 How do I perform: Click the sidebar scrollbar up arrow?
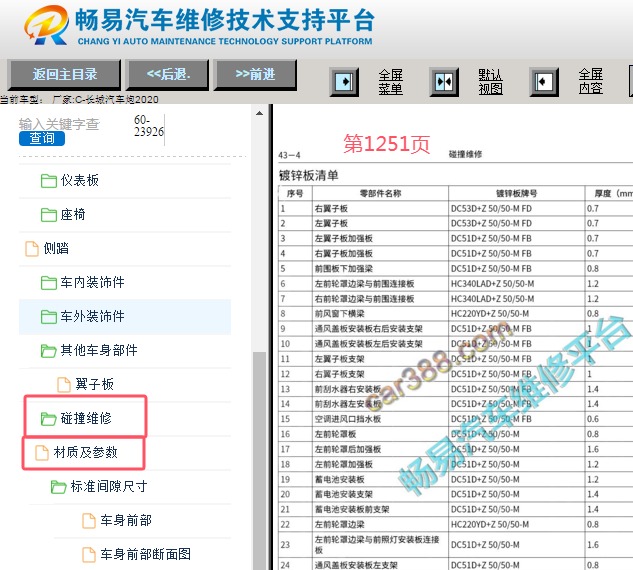(259, 114)
